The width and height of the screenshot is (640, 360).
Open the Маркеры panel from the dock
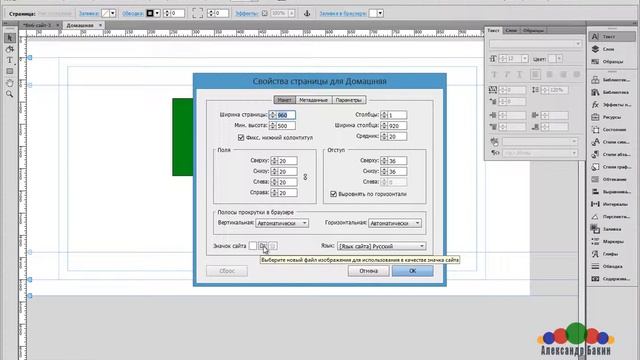611,242
